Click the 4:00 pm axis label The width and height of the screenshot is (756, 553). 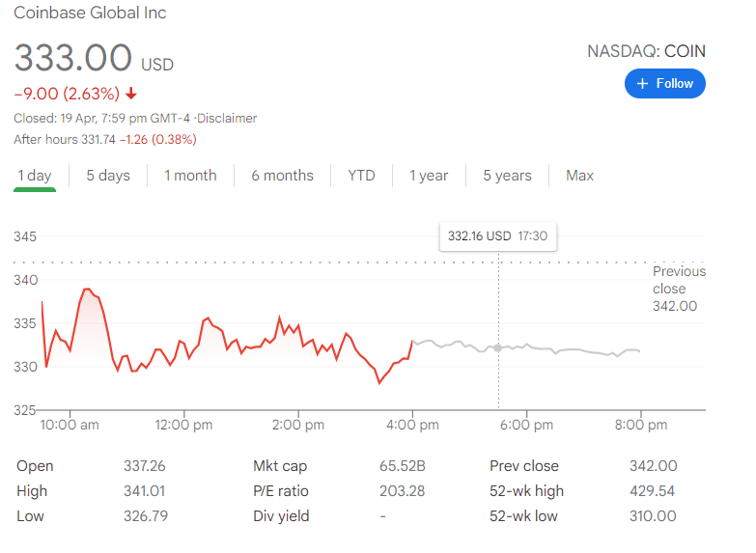[412, 425]
